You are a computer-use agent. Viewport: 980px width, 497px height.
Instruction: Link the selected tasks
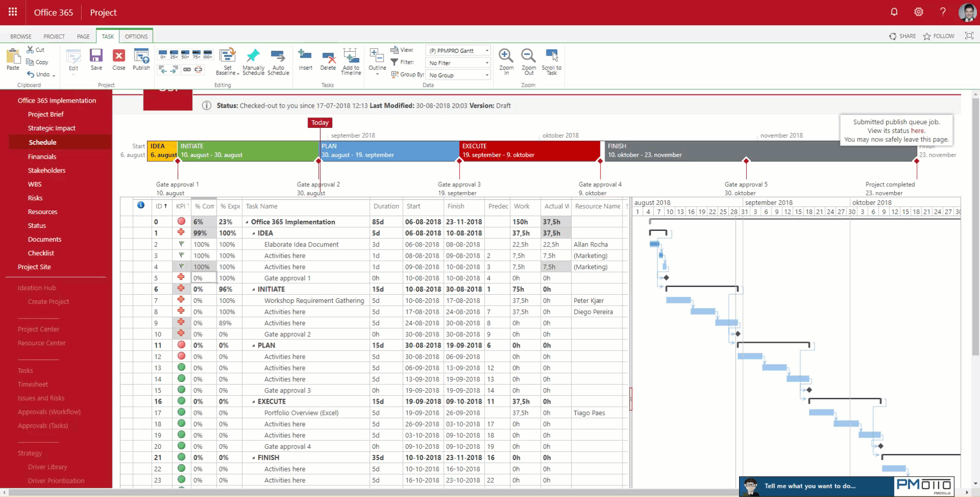click(x=187, y=69)
